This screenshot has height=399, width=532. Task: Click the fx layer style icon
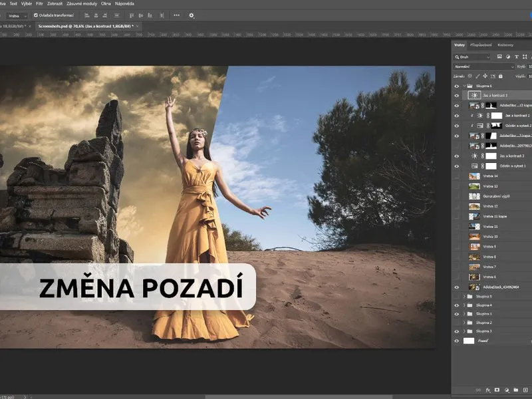tap(488, 390)
